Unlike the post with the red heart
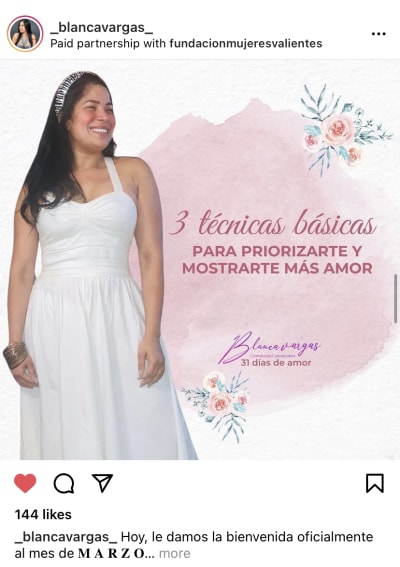The image size is (400, 567). 25,483
